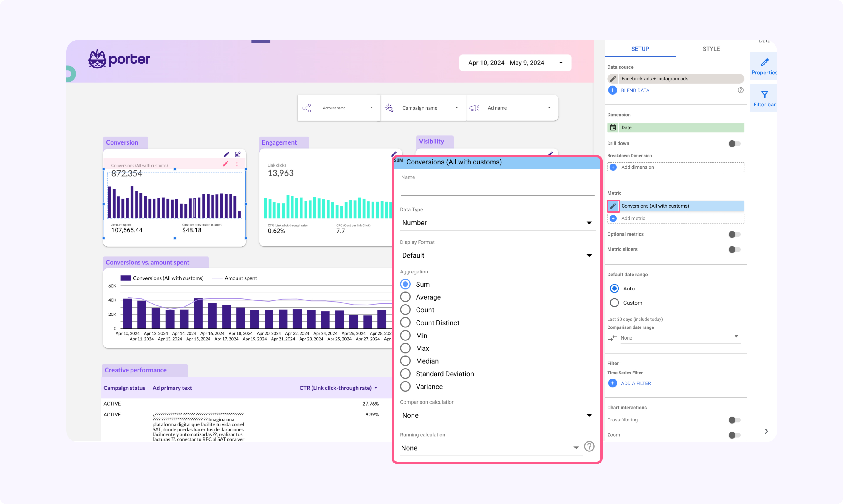Click the share network icon by Account name
Screen dimensions: 843x504
pos(307,108)
